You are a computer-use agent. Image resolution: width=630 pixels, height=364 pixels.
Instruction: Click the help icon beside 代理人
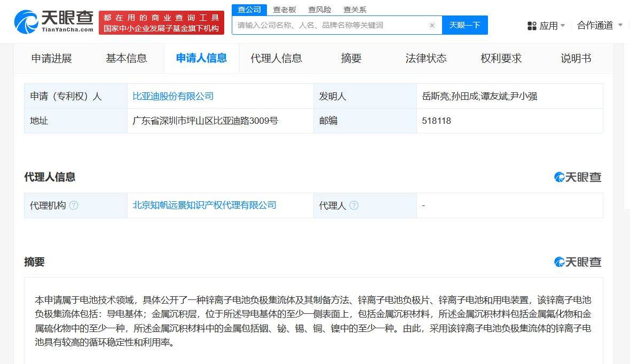click(354, 205)
